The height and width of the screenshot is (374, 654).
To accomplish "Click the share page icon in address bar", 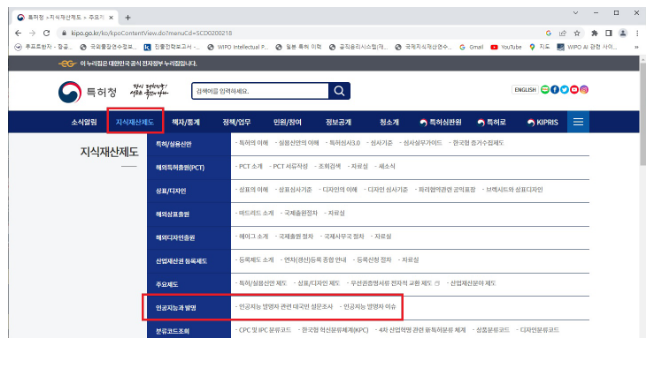I will [x=563, y=33].
